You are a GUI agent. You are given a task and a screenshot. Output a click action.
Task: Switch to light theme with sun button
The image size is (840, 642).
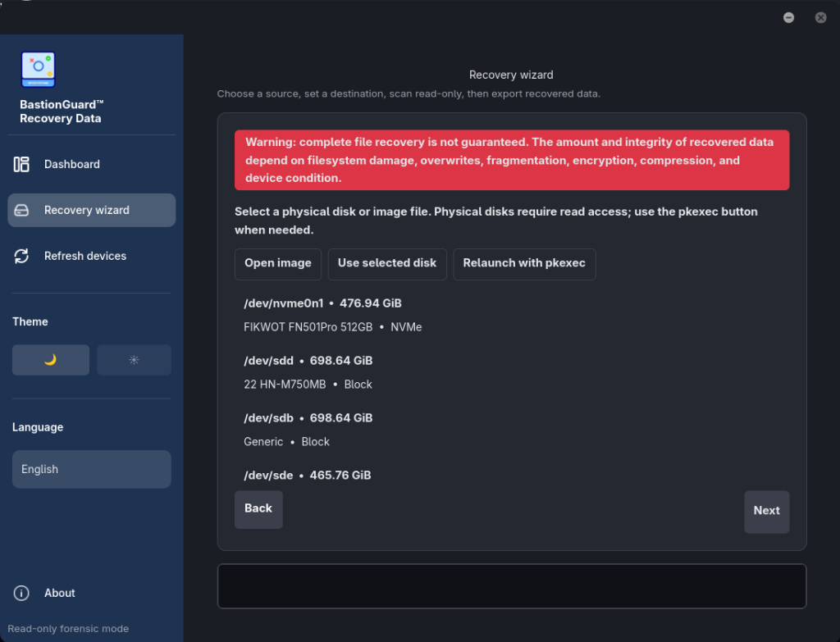tap(134, 360)
